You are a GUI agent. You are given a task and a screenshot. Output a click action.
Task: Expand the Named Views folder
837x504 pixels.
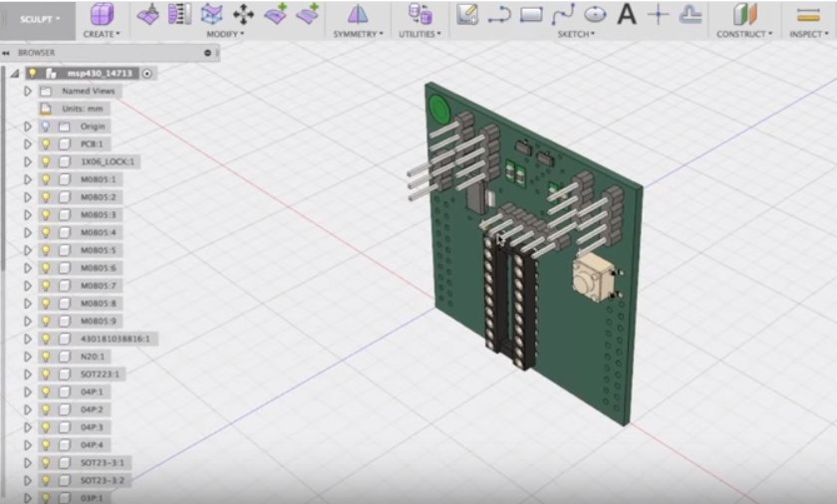point(28,92)
